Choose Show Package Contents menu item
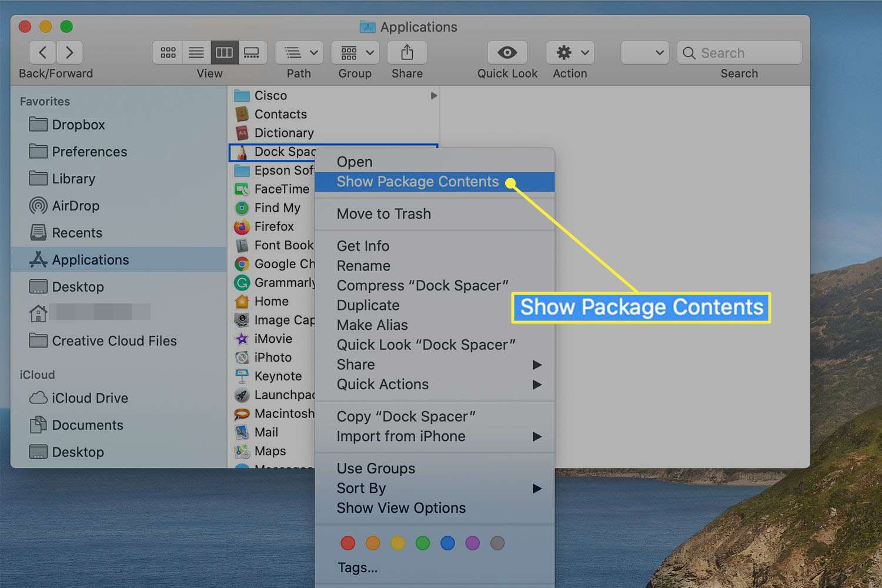This screenshot has width=882, height=588. tap(435, 182)
